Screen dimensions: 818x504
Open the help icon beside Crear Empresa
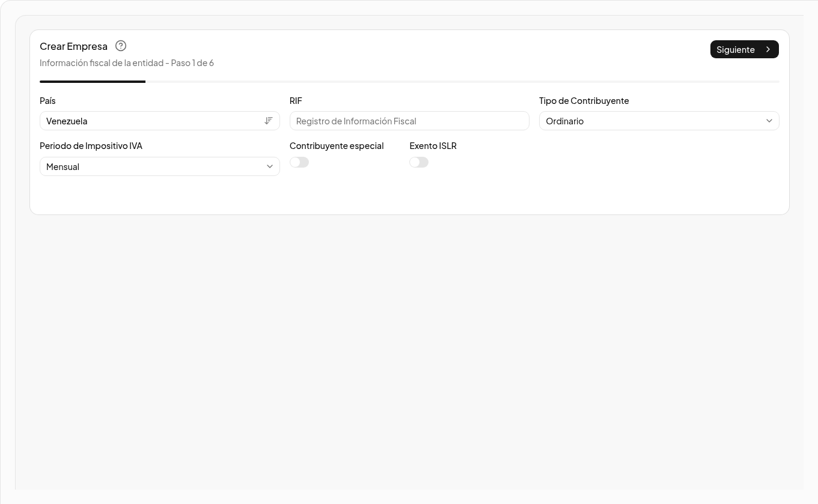121,46
